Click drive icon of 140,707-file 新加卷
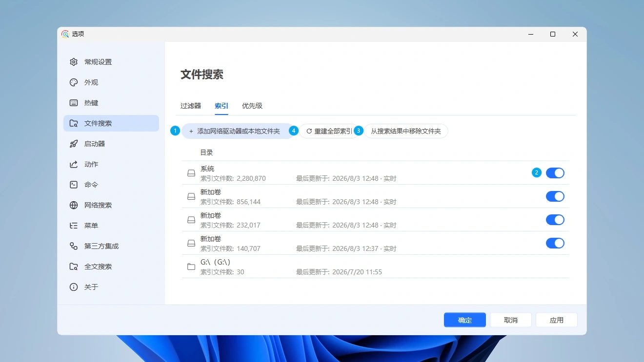 (x=191, y=243)
